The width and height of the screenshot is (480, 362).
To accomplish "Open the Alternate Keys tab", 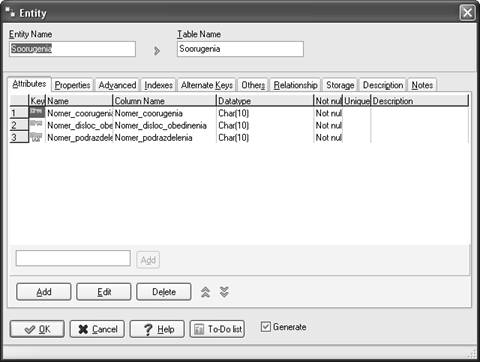I will click(207, 85).
